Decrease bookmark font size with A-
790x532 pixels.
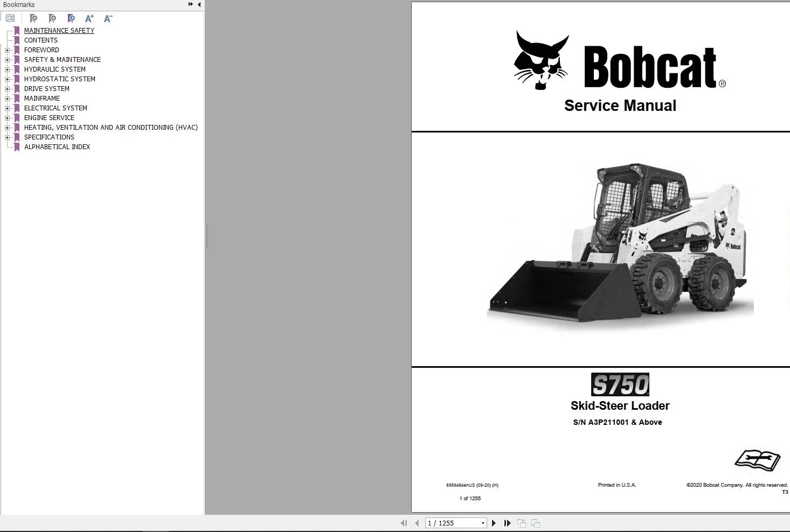coord(108,18)
